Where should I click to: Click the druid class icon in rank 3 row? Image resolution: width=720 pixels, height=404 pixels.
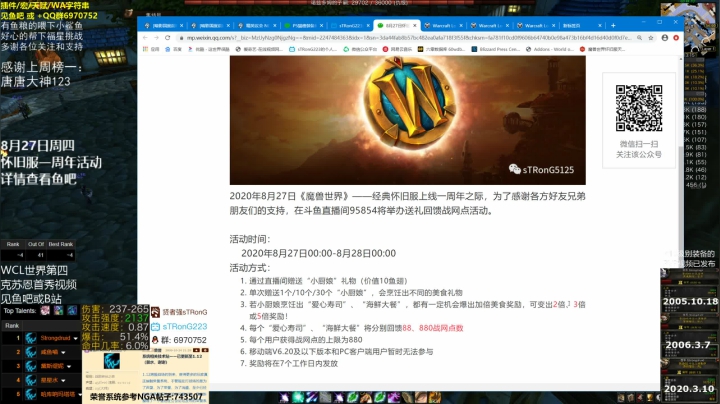pyautogui.click(x=31, y=366)
